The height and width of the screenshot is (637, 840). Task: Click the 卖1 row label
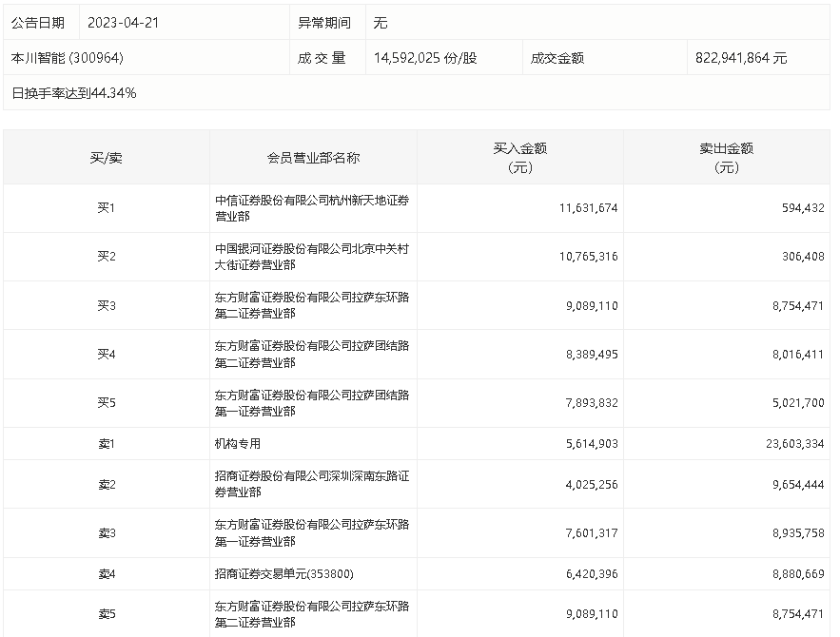coord(107,444)
